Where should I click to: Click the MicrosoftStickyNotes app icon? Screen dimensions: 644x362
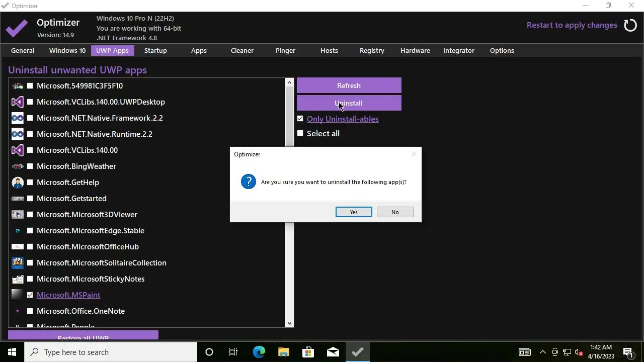tap(18, 279)
